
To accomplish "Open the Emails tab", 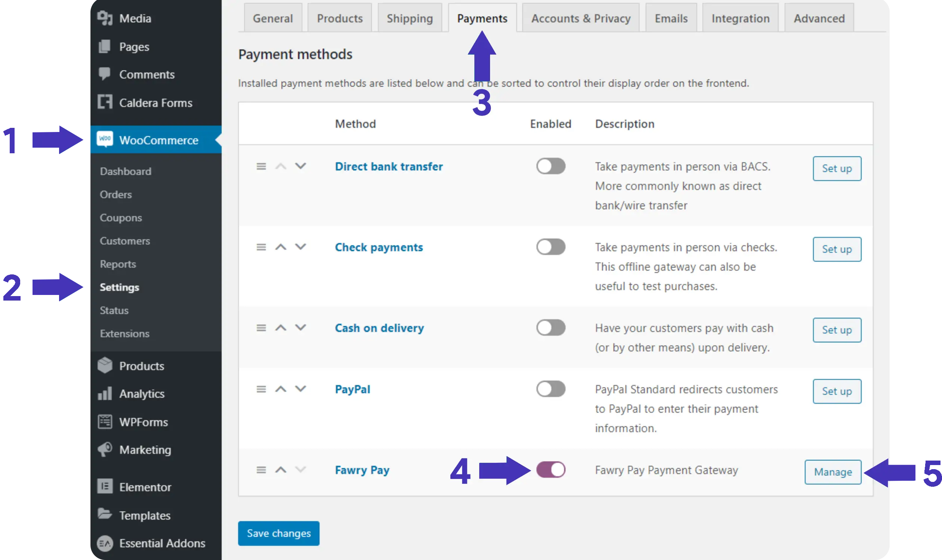I will pyautogui.click(x=671, y=18).
